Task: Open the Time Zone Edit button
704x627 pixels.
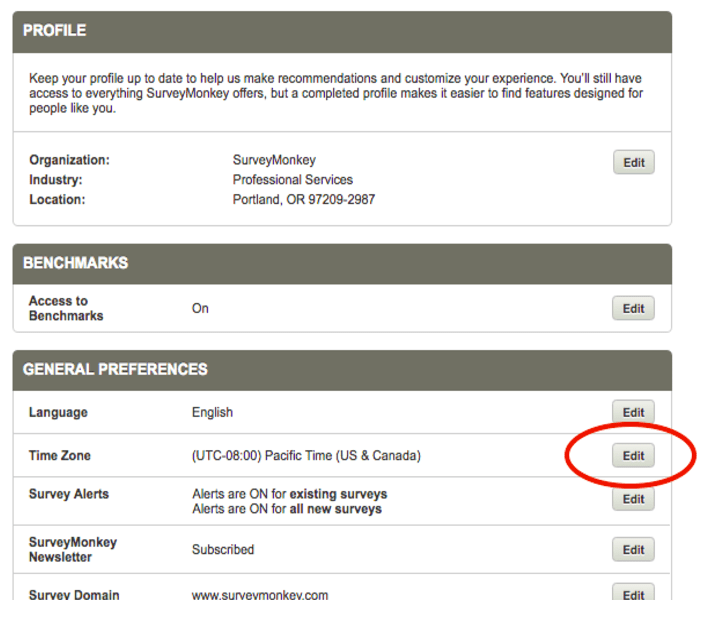Action: 633,455
